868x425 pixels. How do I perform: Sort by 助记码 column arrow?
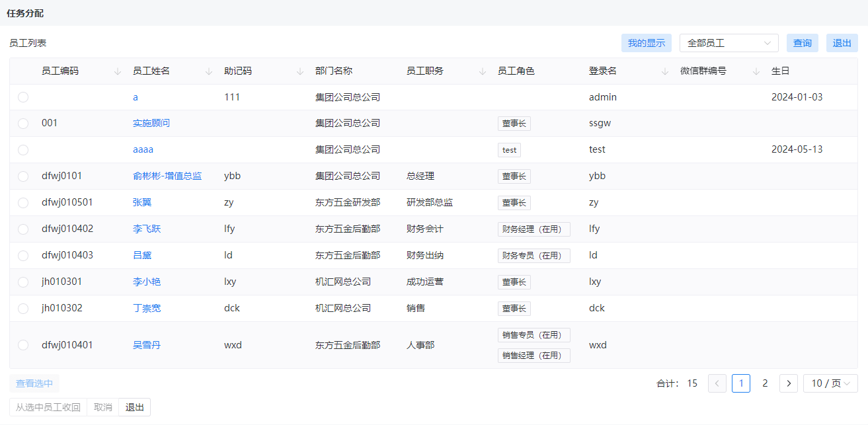click(300, 71)
